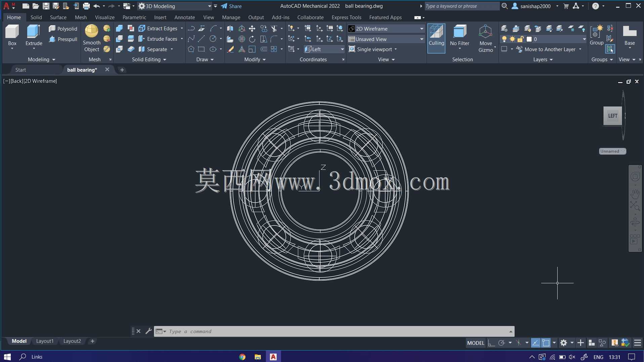Toggle layer 0 freeze sun icon
This screenshot has width=644, height=362.
[x=512, y=39]
